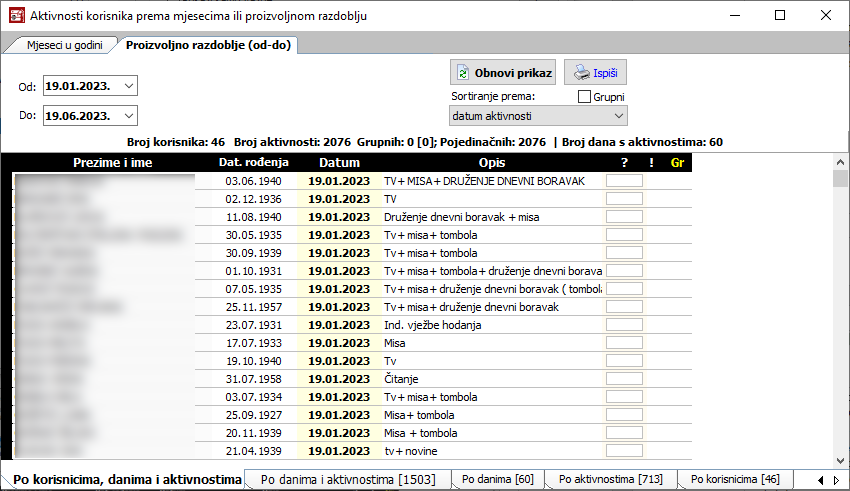Click the scrollbar up arrow

(x=840, y=162)
